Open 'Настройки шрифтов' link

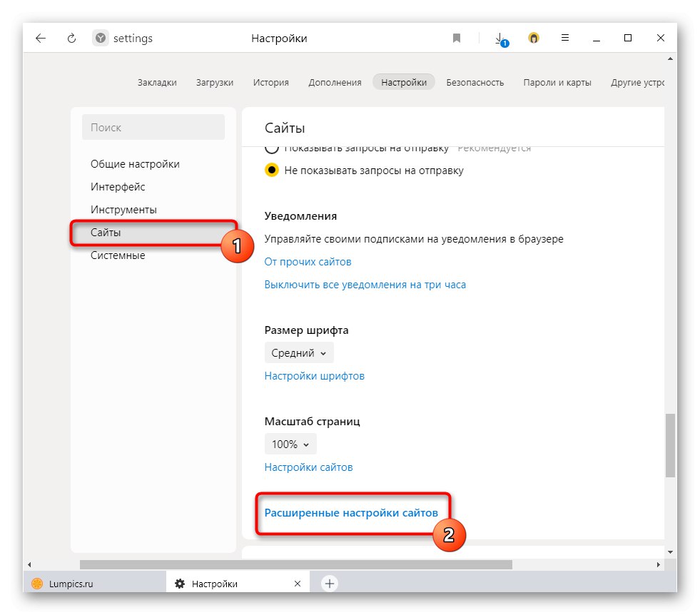pos(314,376)
